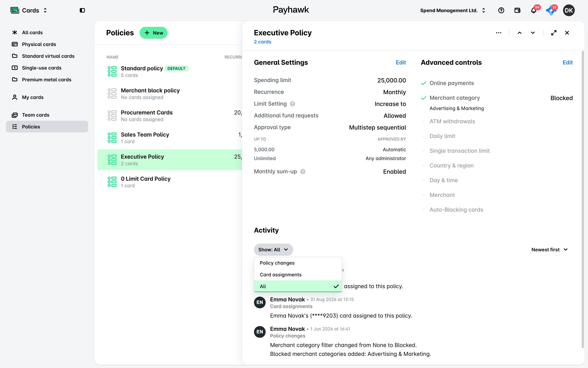
Task: Expand the policy panel to full screen
Action: 554,33
